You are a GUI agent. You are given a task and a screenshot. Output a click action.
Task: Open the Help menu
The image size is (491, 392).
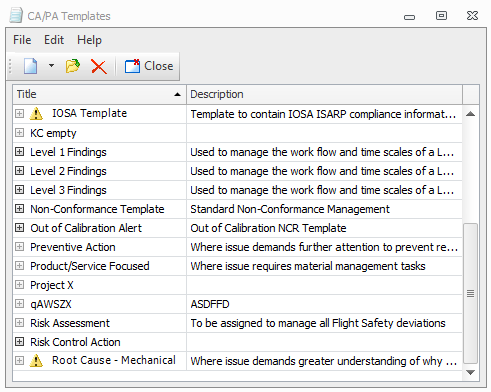89,40
